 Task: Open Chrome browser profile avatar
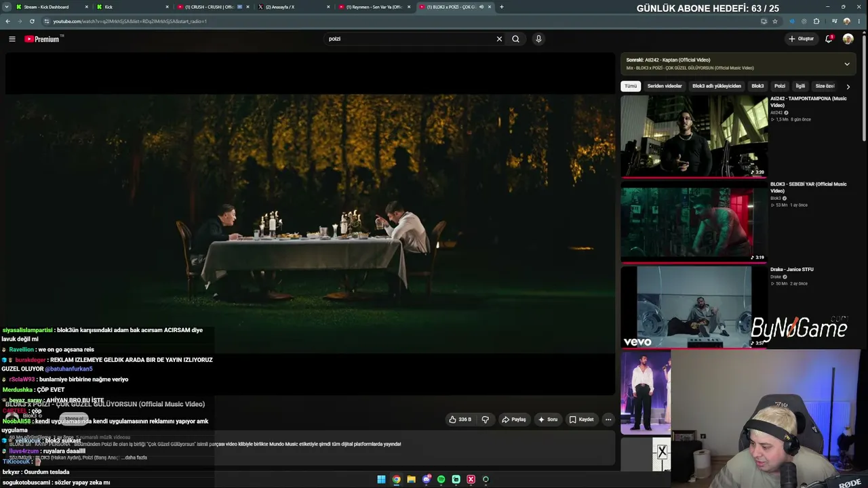(x=846, y=21)
